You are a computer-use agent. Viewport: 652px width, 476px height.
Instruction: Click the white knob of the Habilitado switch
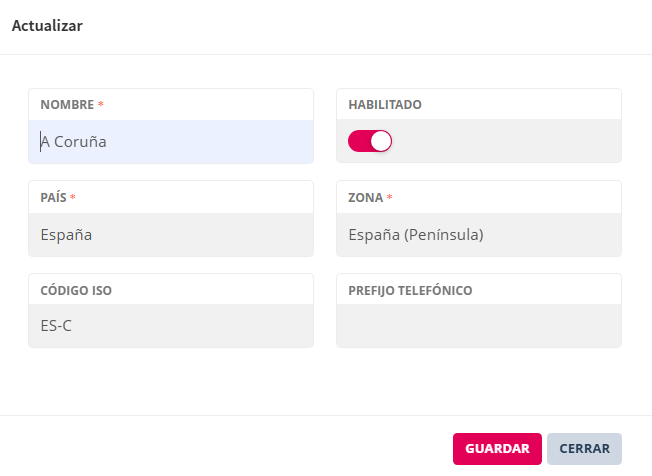pyautogui.click(x=380, y=142)
